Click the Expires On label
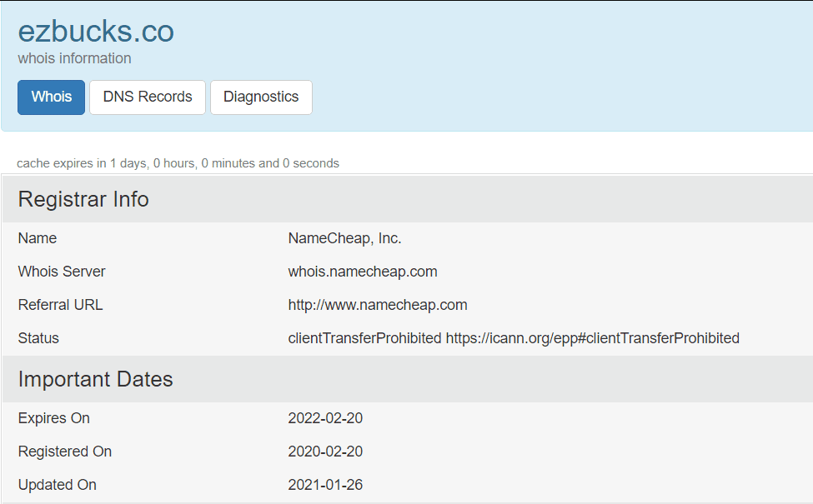 tap(54, 418)
